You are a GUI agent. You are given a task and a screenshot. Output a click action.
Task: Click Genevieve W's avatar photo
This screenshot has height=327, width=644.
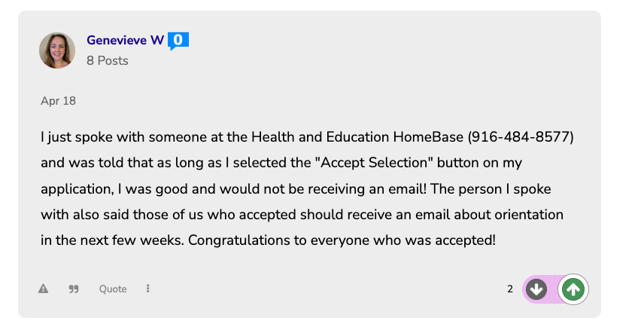click(x=57, y=50)
